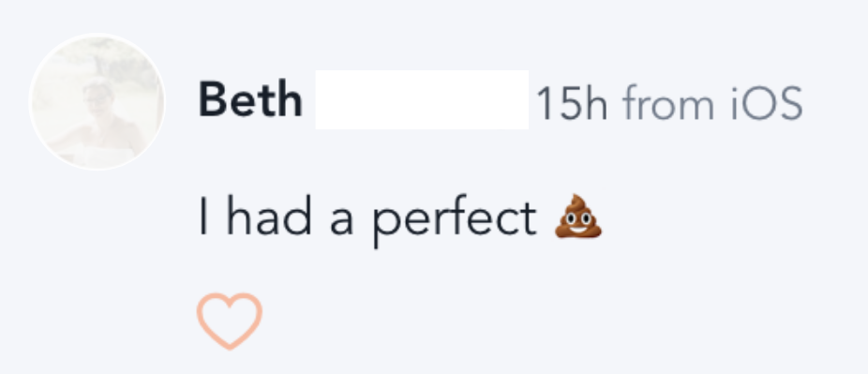Click the word iOS in the header
The image size is (868, 374).
tap(766, 103)
